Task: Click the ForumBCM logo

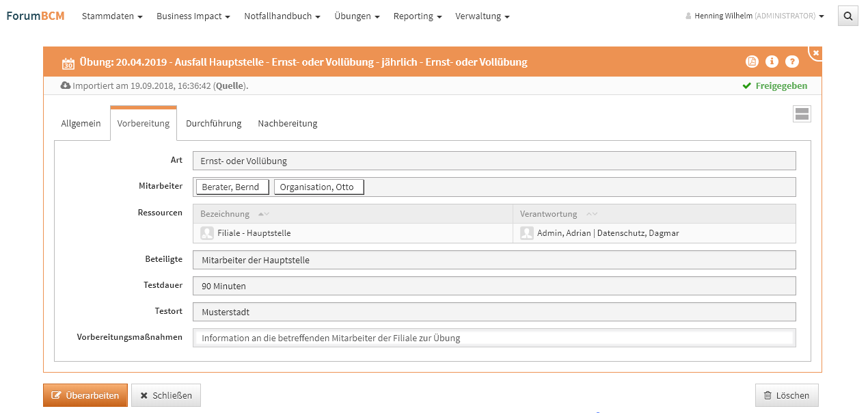Action: click(x=36, y=16)
